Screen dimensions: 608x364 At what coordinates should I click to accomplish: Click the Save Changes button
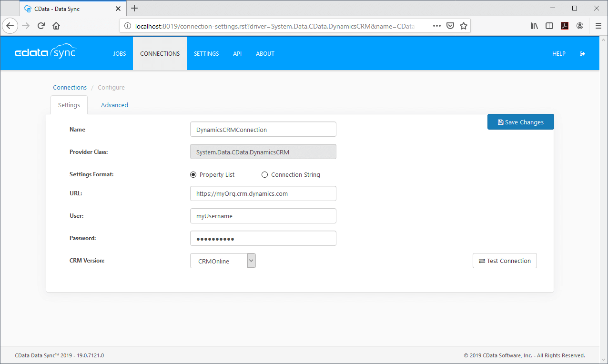point(520,122)
